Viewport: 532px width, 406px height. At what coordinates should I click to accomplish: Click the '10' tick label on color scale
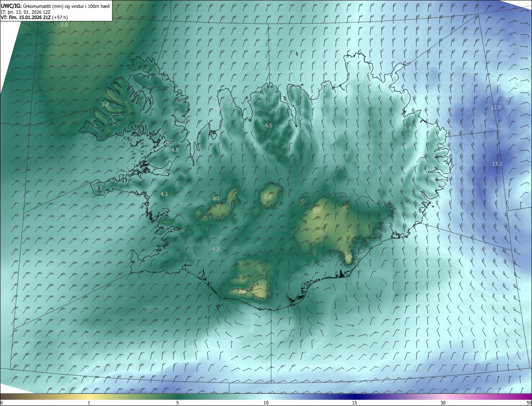click(x=266, y=403)
